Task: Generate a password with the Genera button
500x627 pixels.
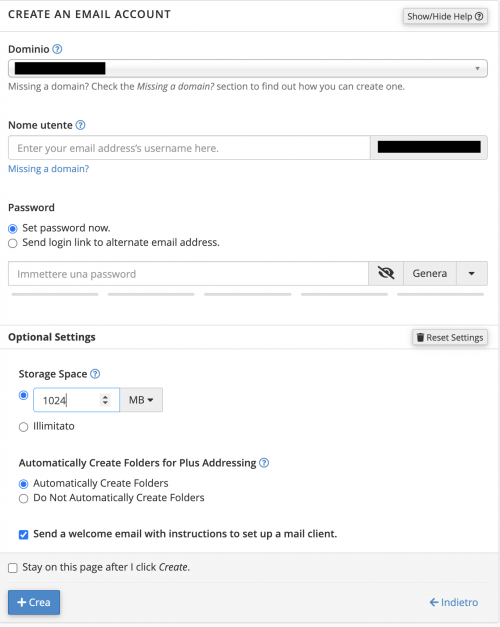Action: [430, 274]
